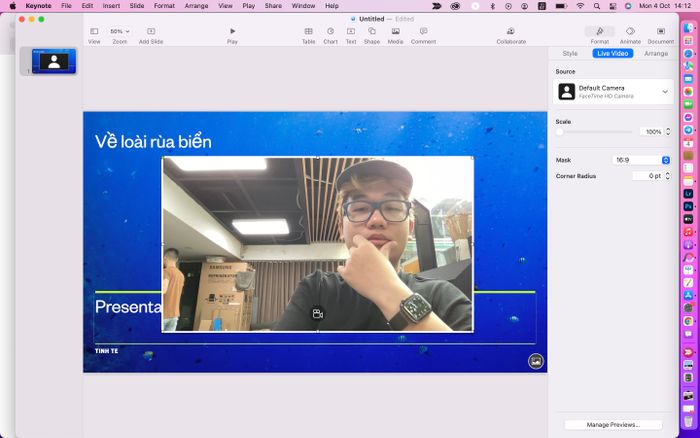Open the Media toolbar menu
Screen dimensions: 700x438
pos(396,35)
